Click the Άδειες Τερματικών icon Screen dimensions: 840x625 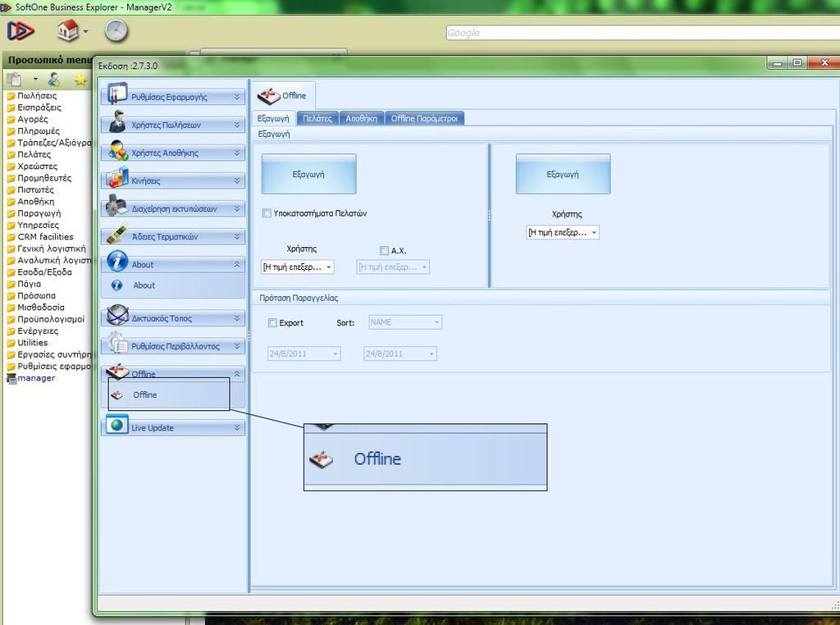pyautogui.click(x=116, y=234)
